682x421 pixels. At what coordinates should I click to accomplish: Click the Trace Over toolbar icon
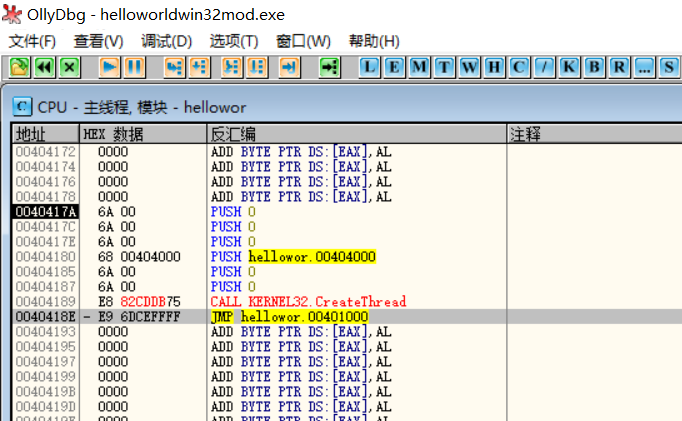[257, 67]
